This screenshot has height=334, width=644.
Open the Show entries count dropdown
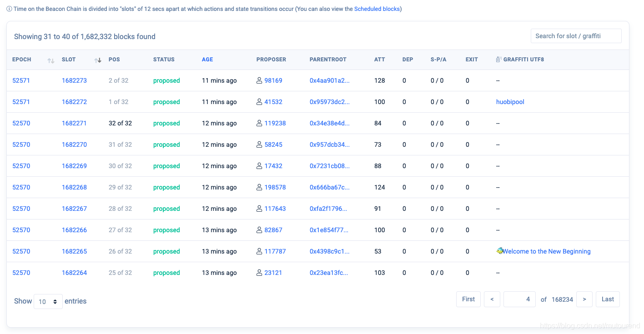(48, 302)
